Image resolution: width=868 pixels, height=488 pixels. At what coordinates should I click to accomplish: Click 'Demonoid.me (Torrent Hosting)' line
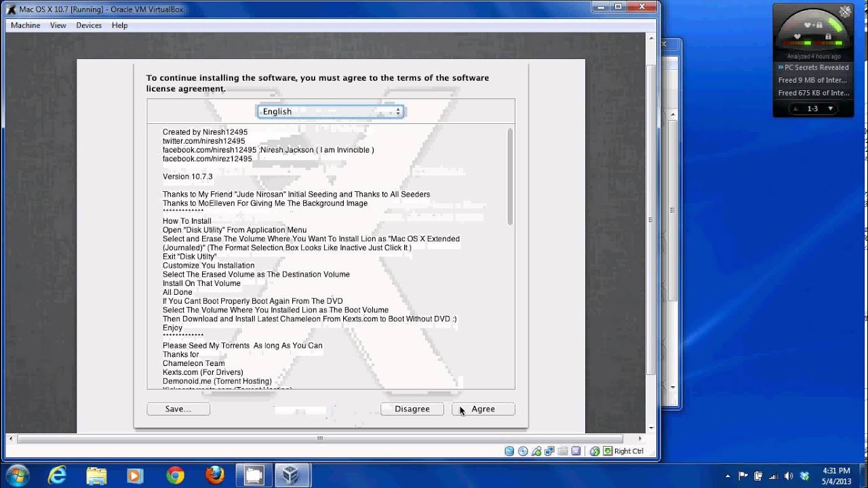pos(217,381)
